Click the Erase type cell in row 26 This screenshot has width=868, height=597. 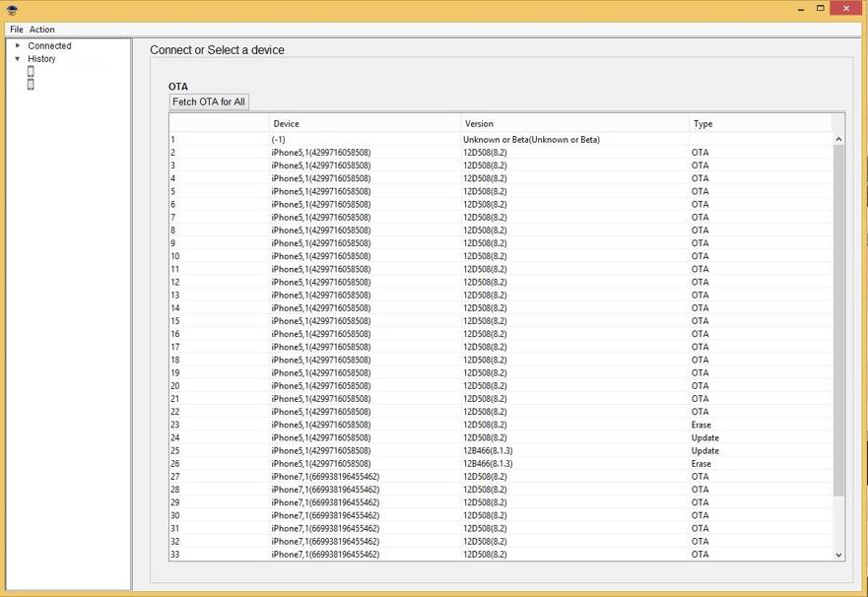coord(701,464)
